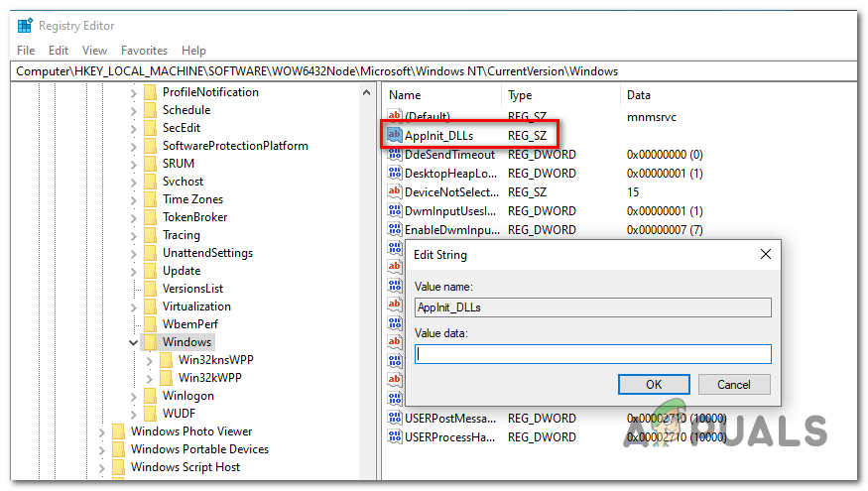
Task: Select the AppInit_DLLs value name
Action: pos(439,136)
